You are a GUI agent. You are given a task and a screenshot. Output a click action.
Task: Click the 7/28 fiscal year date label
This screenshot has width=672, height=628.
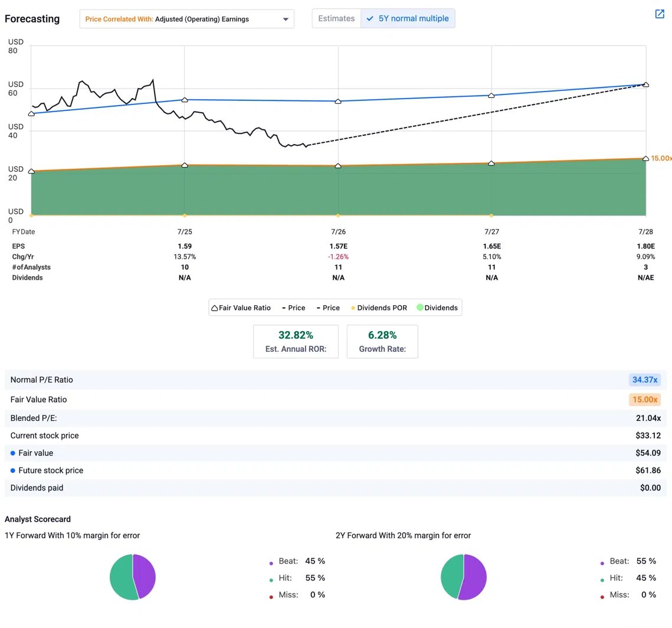(645, 231)
